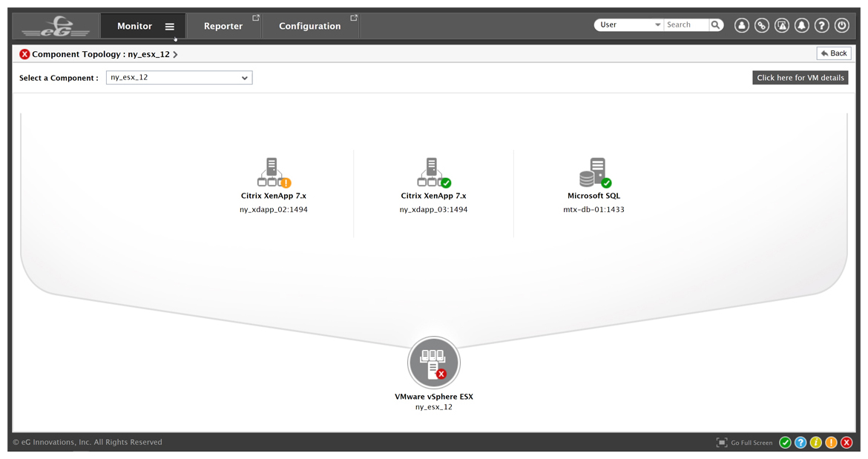This screenshot has height=459, width=868.
Task: Click the Go Full Screen frame icon
Action: point(721,443)
